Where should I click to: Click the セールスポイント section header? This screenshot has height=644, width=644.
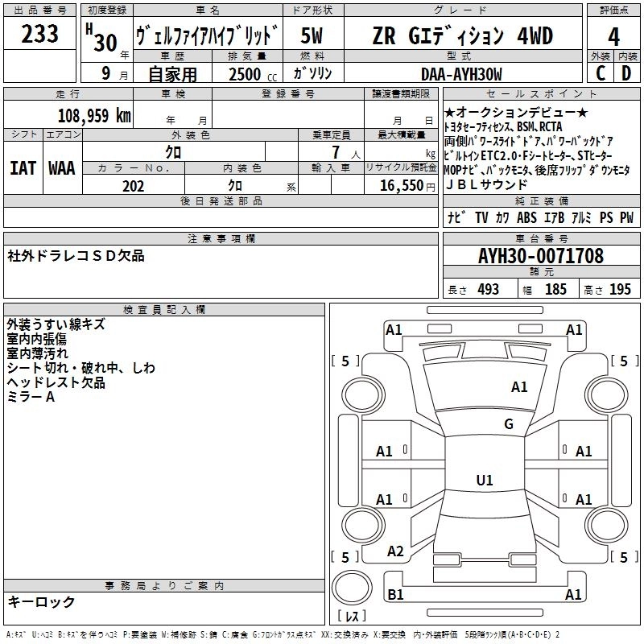tap(541, 94)
